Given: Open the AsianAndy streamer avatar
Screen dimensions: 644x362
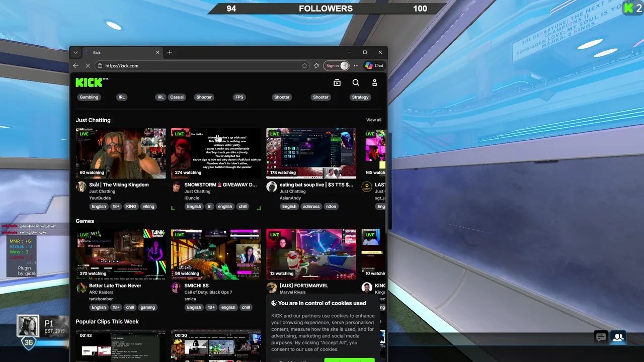Looking at the screenshot, I should [272, 187].
